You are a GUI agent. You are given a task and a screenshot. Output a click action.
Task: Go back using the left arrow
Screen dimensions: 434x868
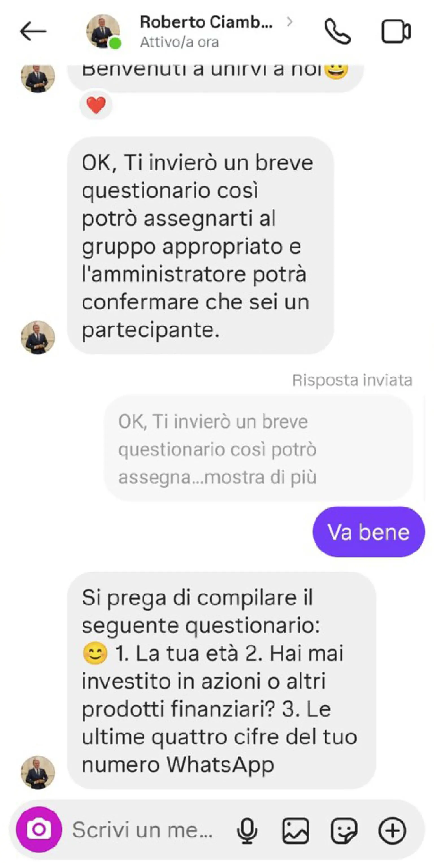[x=33, y=31]
